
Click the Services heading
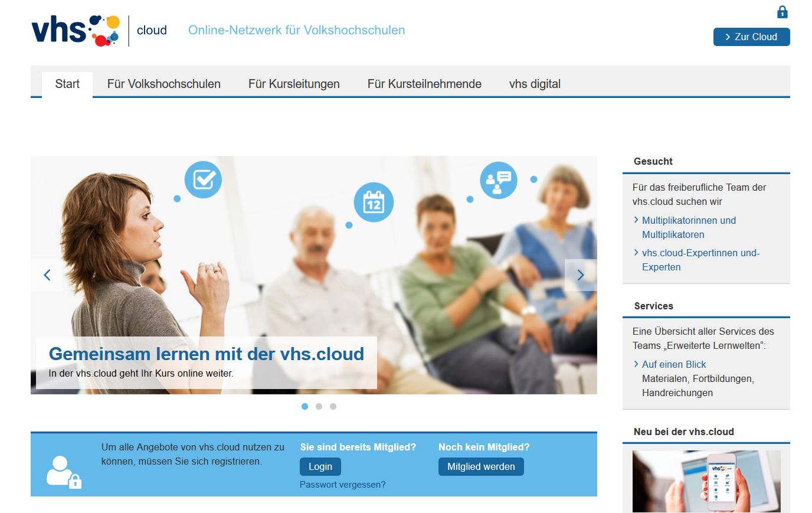pos(654,306)
